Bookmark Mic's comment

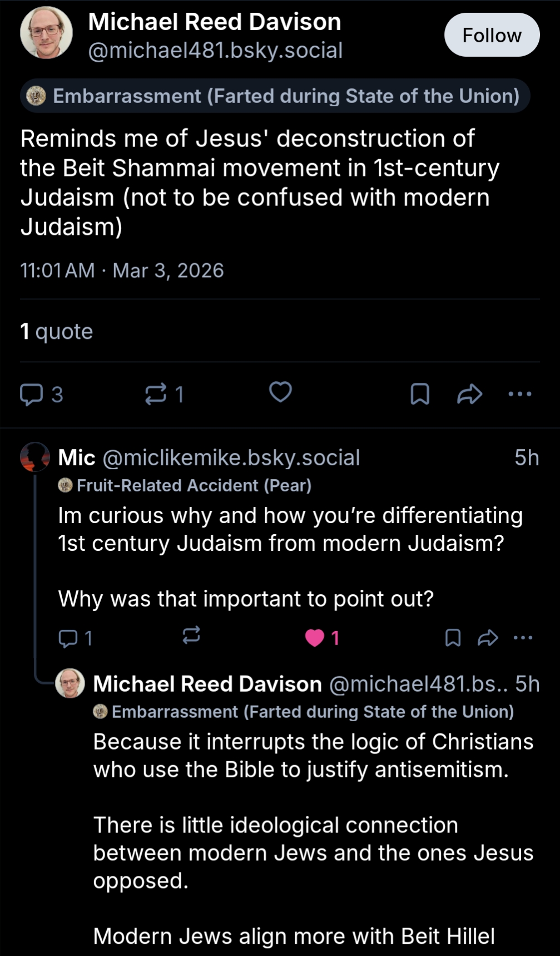click(453, 638)
